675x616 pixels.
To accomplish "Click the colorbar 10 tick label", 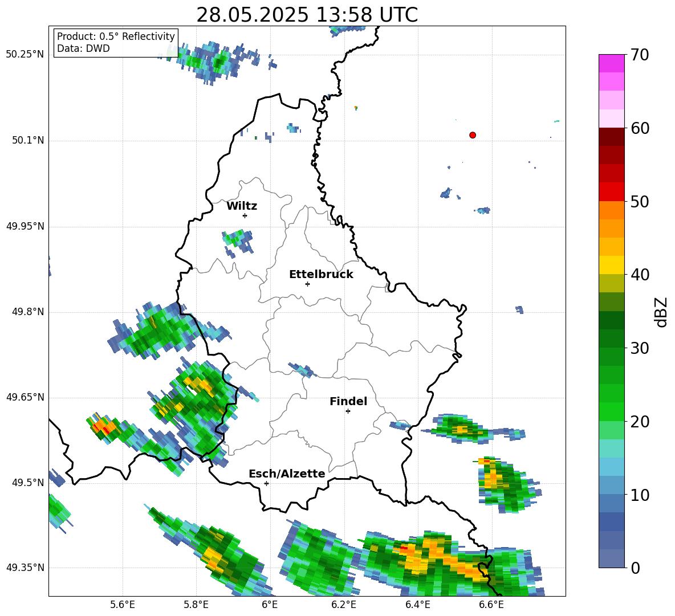I will pyautogui.click(x=640, y=495).
